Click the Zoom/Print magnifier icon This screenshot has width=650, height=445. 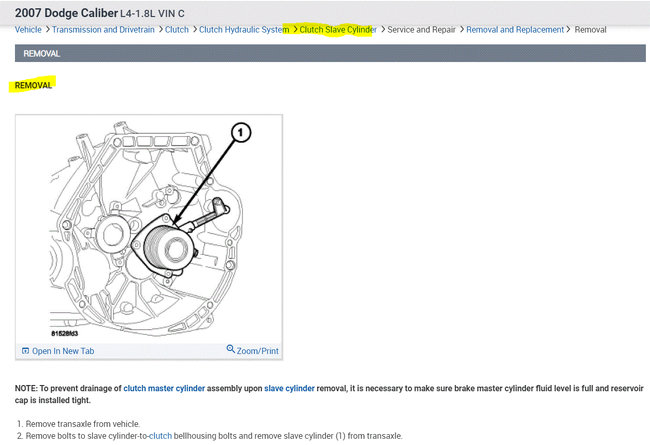[x=230, y=349]
